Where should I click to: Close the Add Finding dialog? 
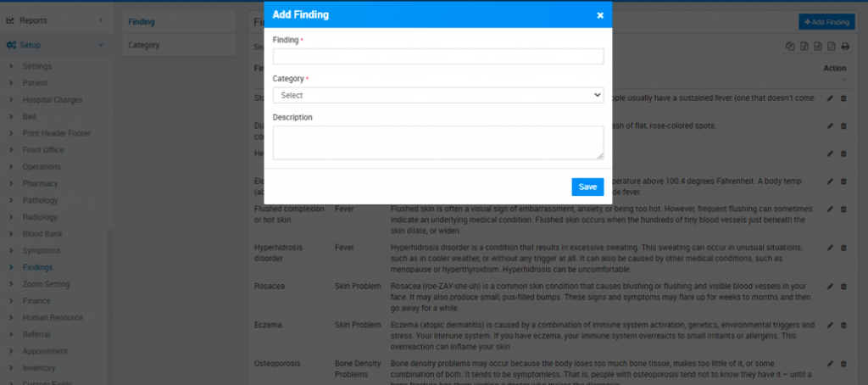tap(600, 15)
